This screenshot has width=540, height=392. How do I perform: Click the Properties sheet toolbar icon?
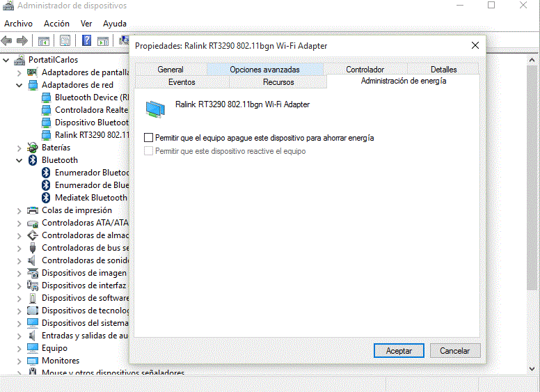point(65,40)
